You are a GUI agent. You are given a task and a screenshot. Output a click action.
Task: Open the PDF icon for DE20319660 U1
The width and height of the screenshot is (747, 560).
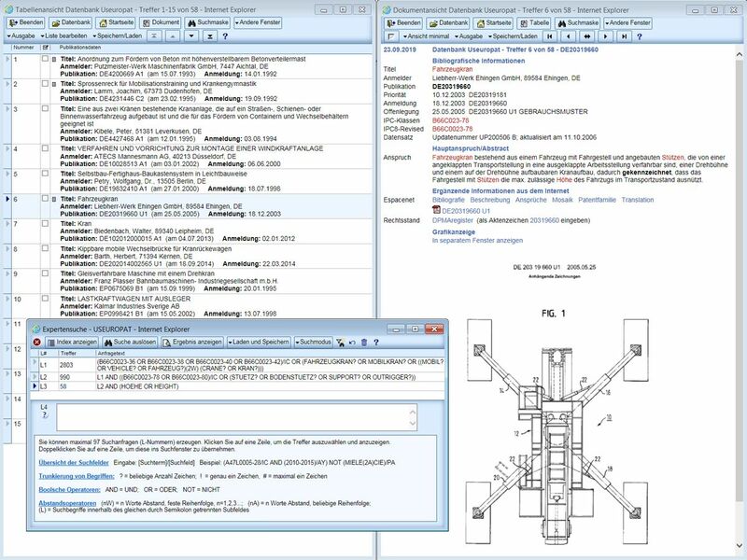[x=436, y=210]
